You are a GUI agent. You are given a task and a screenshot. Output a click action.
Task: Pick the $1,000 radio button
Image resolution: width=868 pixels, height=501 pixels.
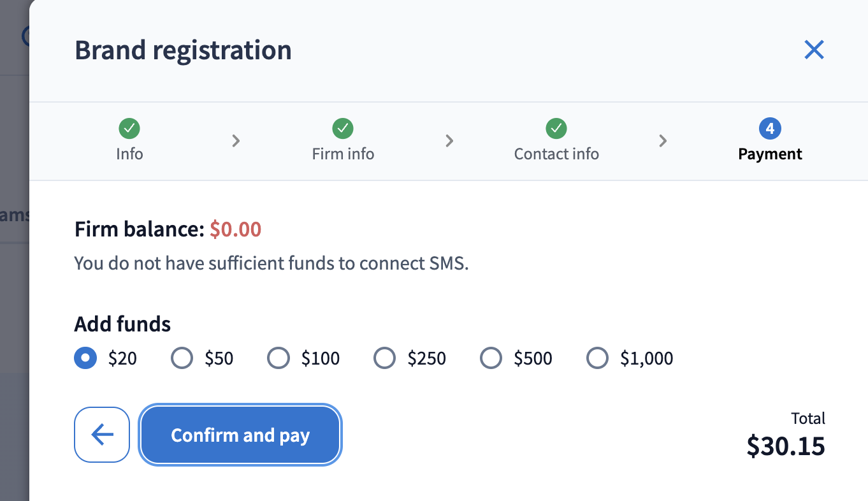(x=597, y=358)
